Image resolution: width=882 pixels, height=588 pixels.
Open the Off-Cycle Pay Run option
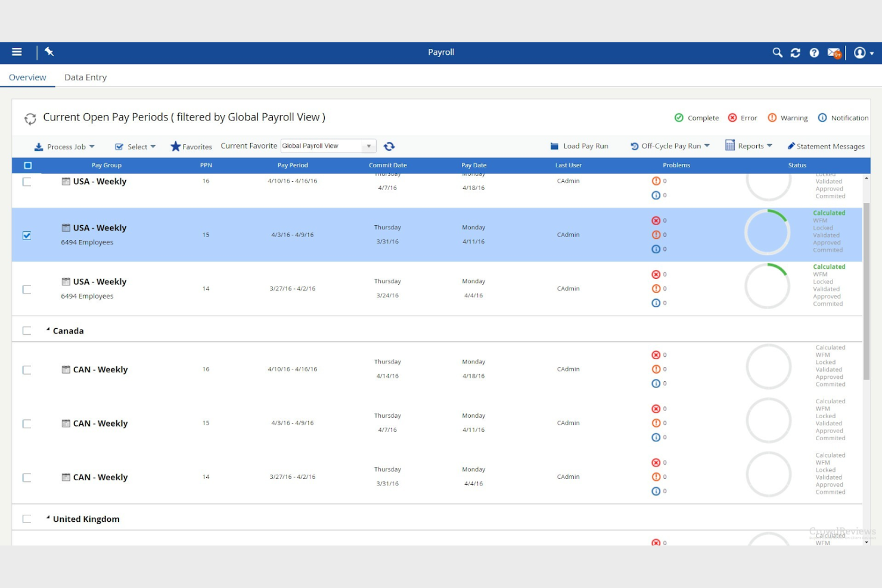(x=669, y=145)
